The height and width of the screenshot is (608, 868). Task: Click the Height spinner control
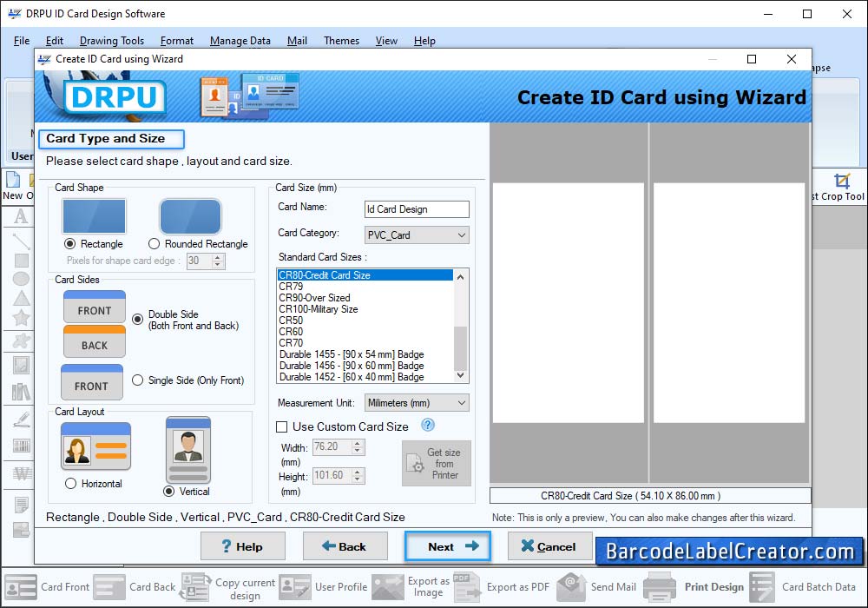(x=358, y=476)
